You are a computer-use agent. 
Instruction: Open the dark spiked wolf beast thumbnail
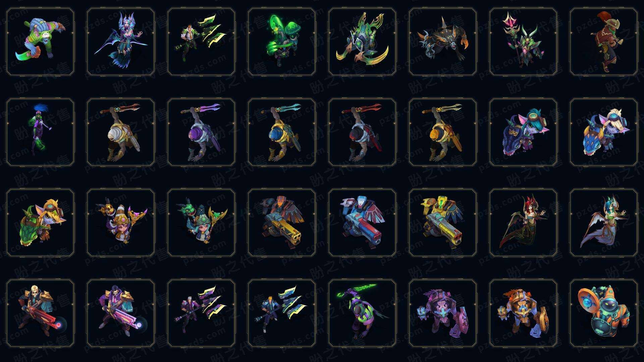pos(443,42)
